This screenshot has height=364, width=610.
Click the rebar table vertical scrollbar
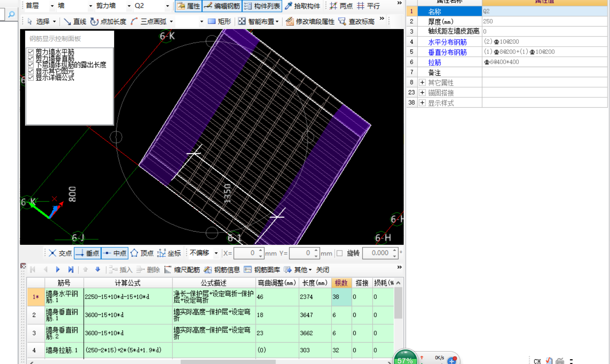(x=398, y=303)
